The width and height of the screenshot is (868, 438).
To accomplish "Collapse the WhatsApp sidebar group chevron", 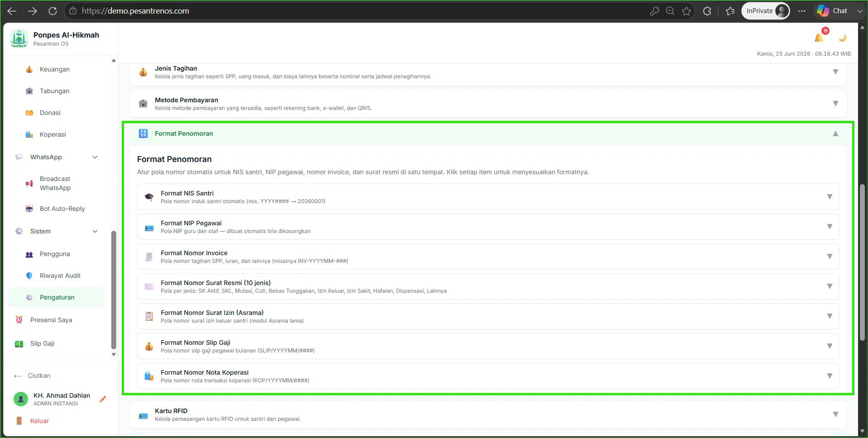I will coord(95,157).
